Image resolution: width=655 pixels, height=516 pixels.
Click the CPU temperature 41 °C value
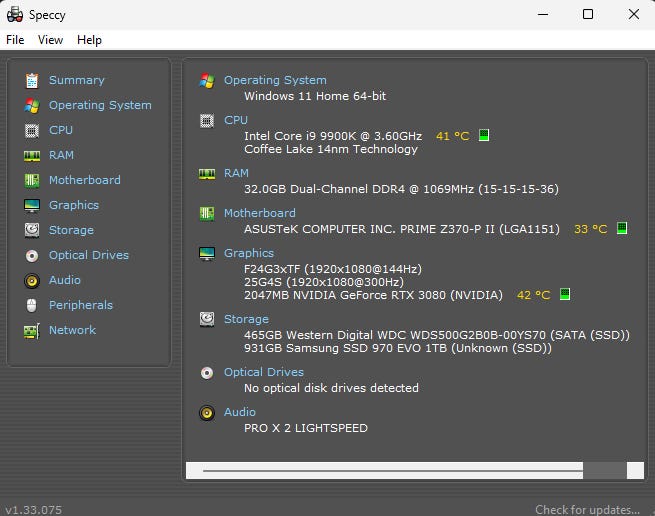point(453,136)
